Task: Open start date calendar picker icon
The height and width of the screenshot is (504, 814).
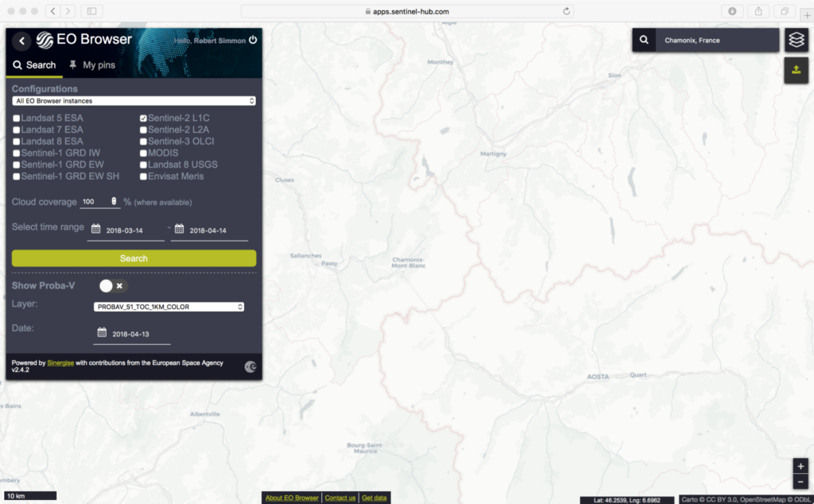Action: [x=96, y=229]
